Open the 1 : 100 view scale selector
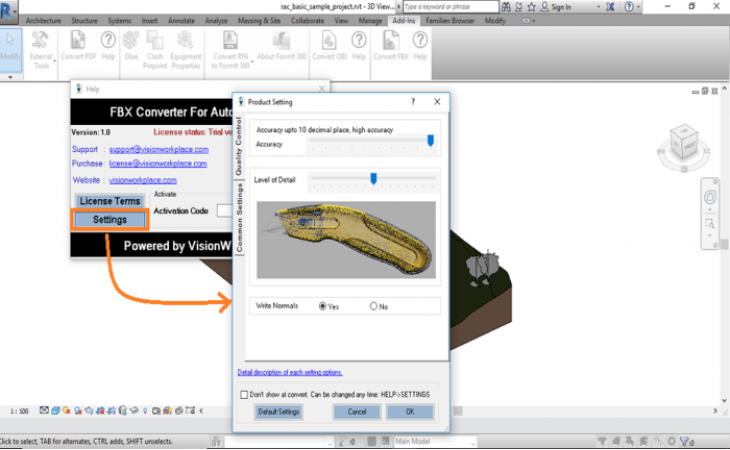Viewport: 730px width, 450px height. 20,411
